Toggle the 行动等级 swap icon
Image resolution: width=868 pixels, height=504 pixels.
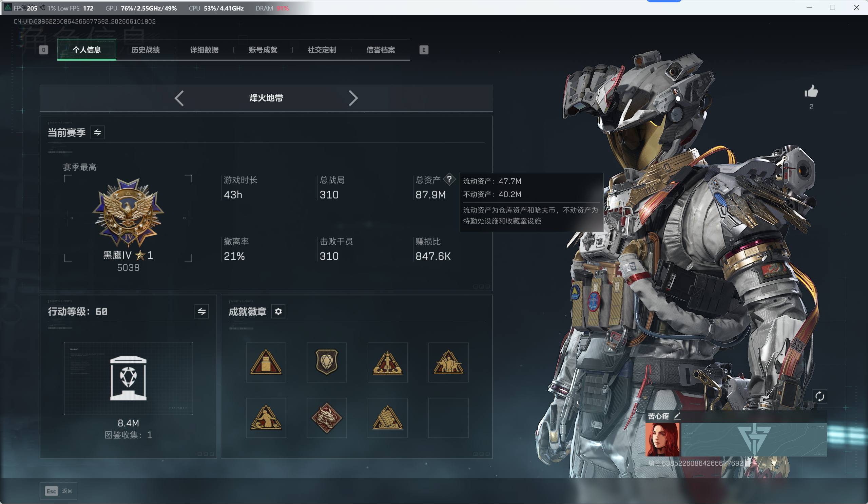[x=201, y=311]
